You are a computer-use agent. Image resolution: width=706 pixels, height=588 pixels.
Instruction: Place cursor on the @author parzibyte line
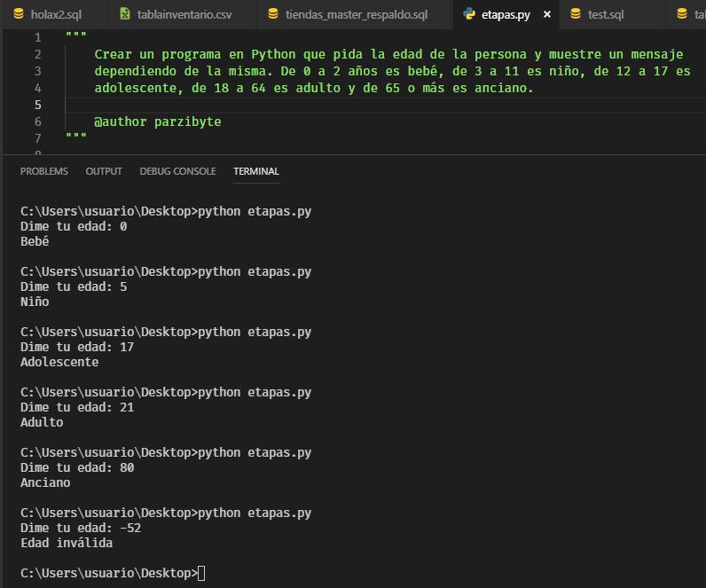(157, 122)
